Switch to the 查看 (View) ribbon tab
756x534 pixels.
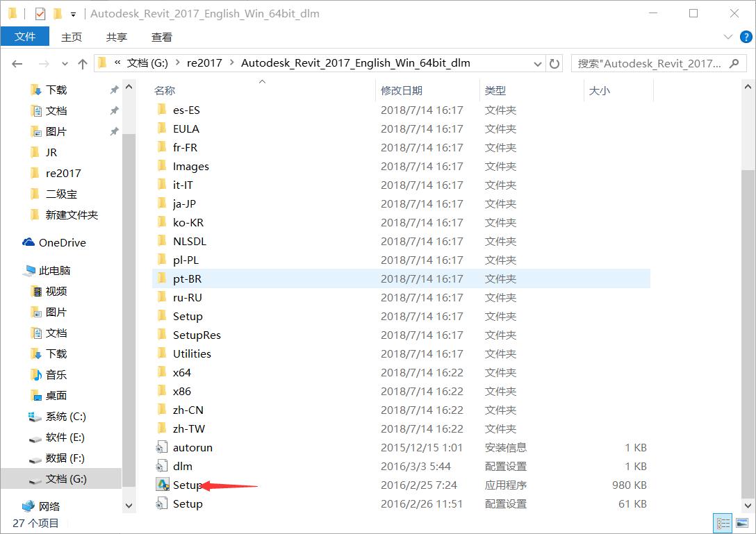161,37
